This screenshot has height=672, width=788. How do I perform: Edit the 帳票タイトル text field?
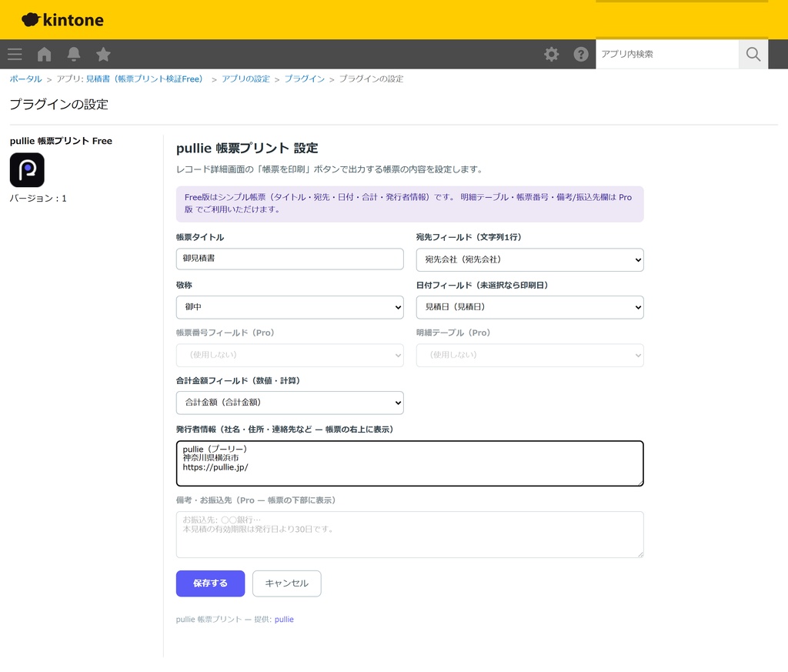pos(289,259)
